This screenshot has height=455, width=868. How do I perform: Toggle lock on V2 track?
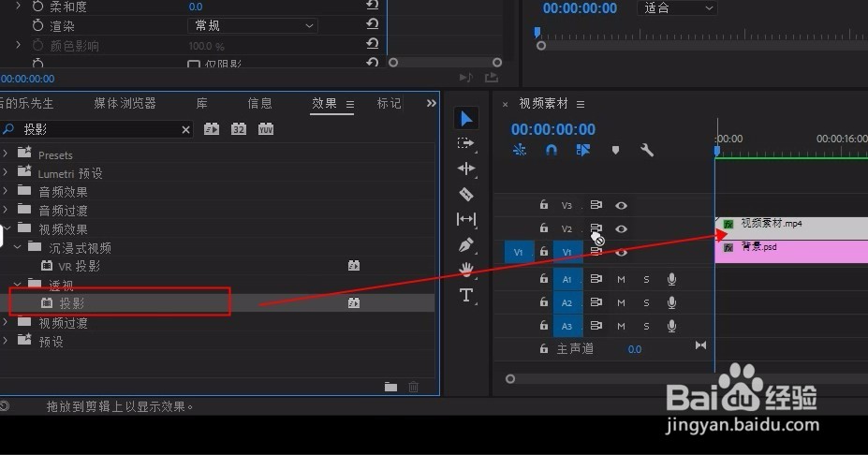click(x=544, y=228)
